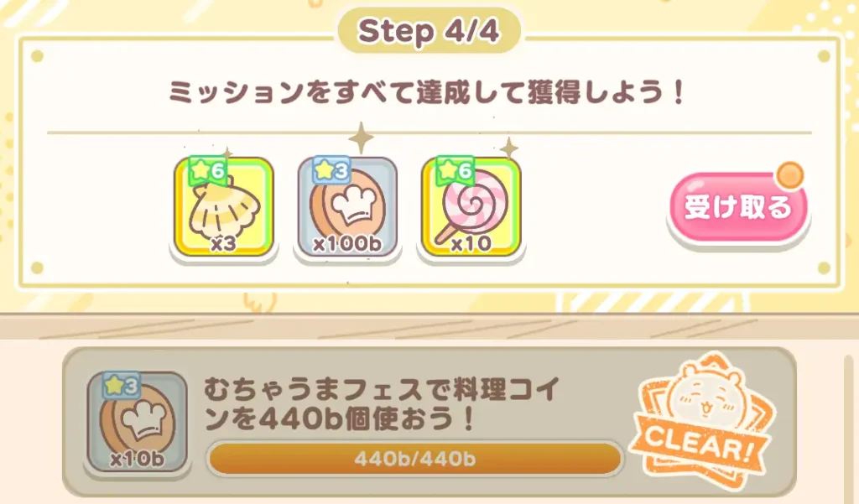Click the star 3 badge on x10b coin
The width and height of the screenshot is (859, 504).
pyautogui.click(x=121, y=387)
